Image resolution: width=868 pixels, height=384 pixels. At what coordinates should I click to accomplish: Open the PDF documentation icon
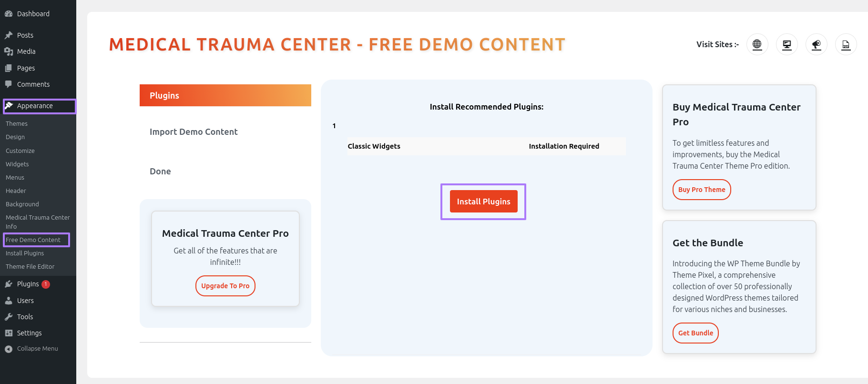[846, 44]
